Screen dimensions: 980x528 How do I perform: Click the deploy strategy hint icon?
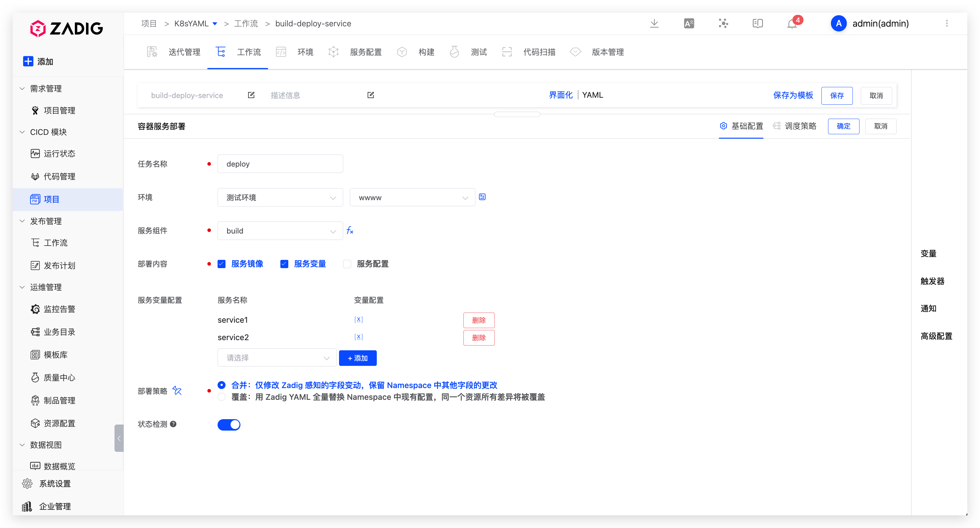click(x=177, y=390)
